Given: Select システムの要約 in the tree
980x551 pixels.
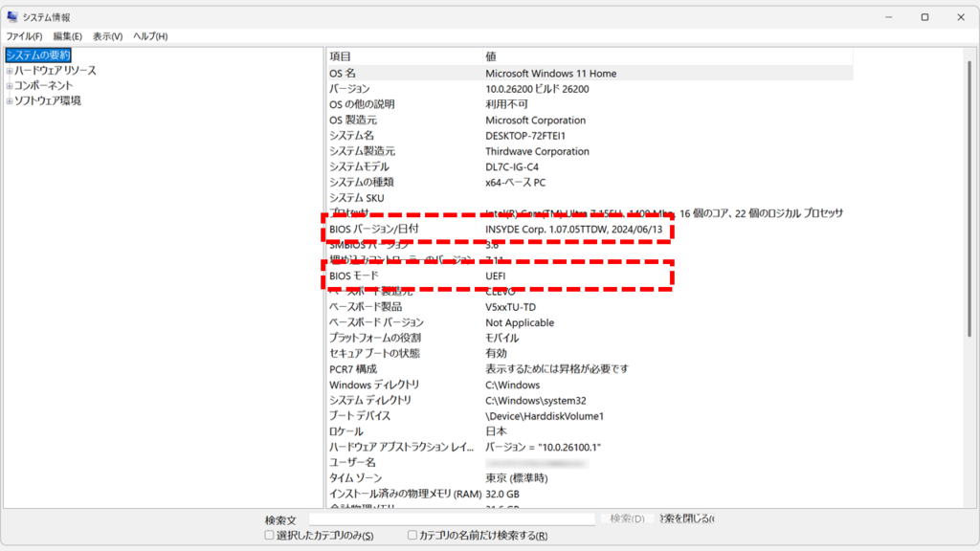Looking at the screenshot, I should click(x=38, y=55).
